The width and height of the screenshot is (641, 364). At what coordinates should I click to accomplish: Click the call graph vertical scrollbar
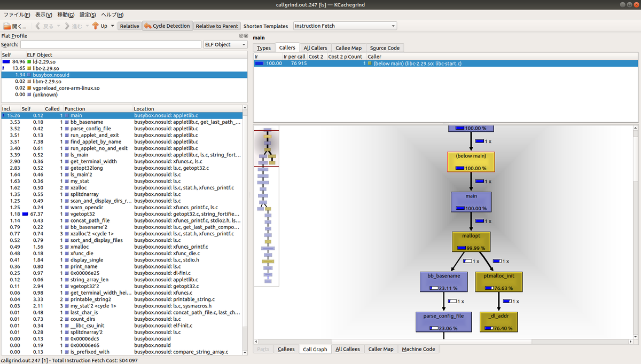635,232
